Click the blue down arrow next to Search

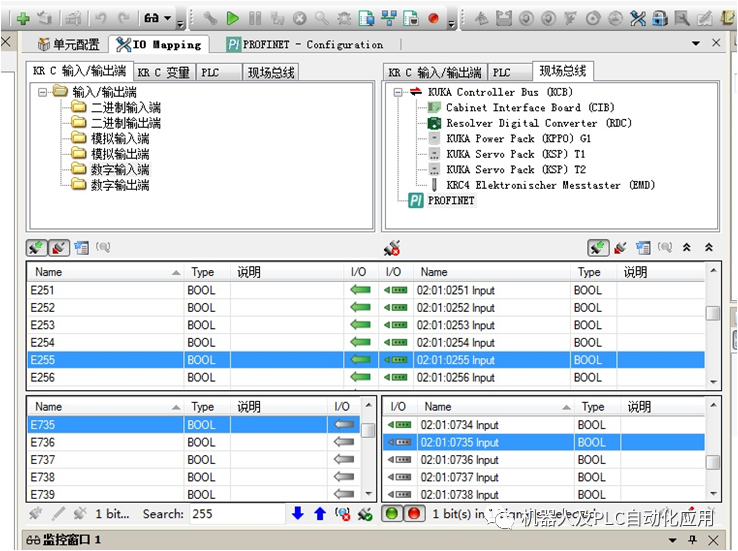coord(298,514)
